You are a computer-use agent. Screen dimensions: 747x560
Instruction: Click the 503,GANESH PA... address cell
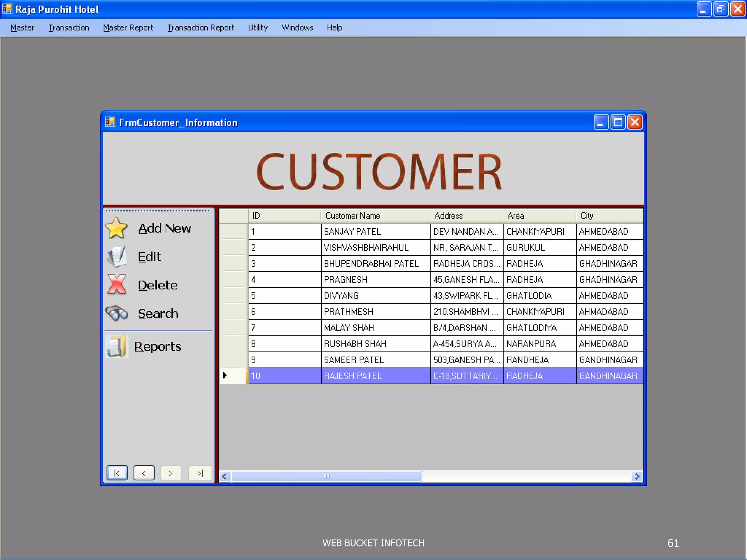click(467, 360)
